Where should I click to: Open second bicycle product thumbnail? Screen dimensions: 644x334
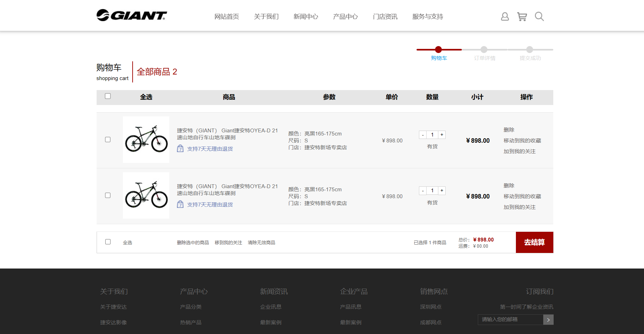click(146, 195)
